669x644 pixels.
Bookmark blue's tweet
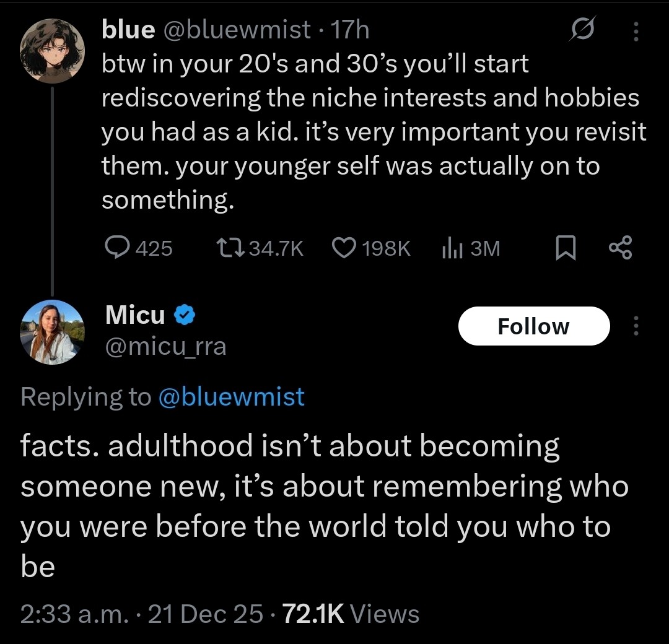point(565,249)
